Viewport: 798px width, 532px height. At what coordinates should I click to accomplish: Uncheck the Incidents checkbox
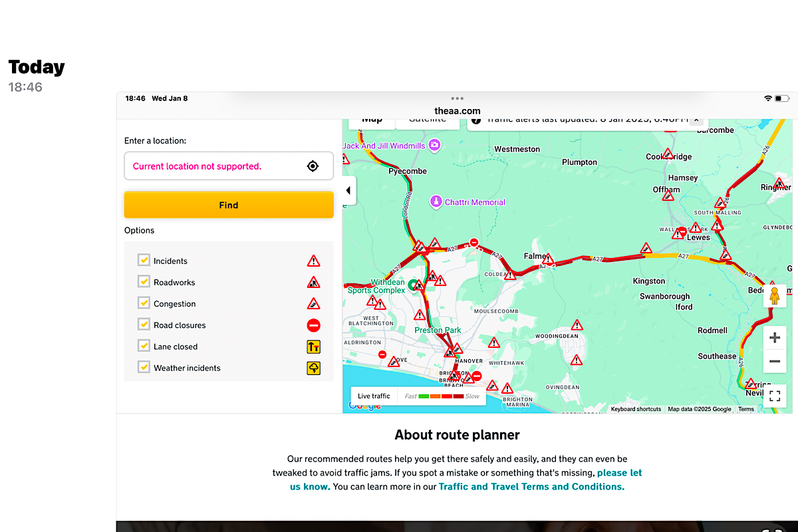(144, 260)
